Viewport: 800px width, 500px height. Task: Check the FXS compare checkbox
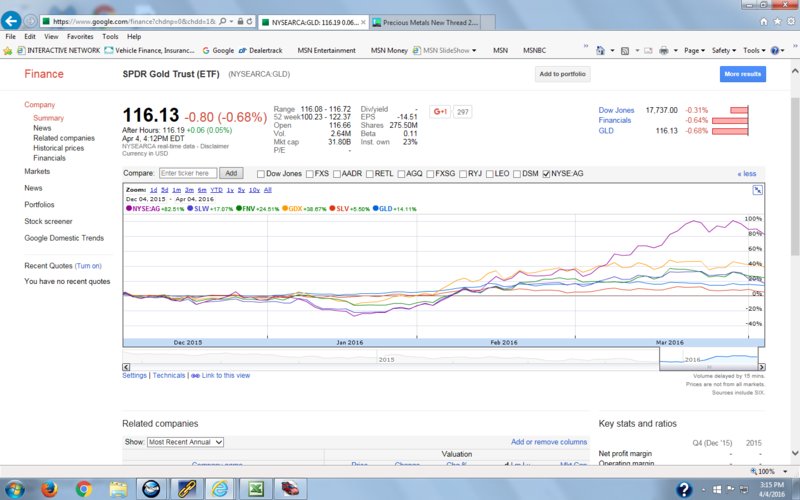(x=309, y=174)
